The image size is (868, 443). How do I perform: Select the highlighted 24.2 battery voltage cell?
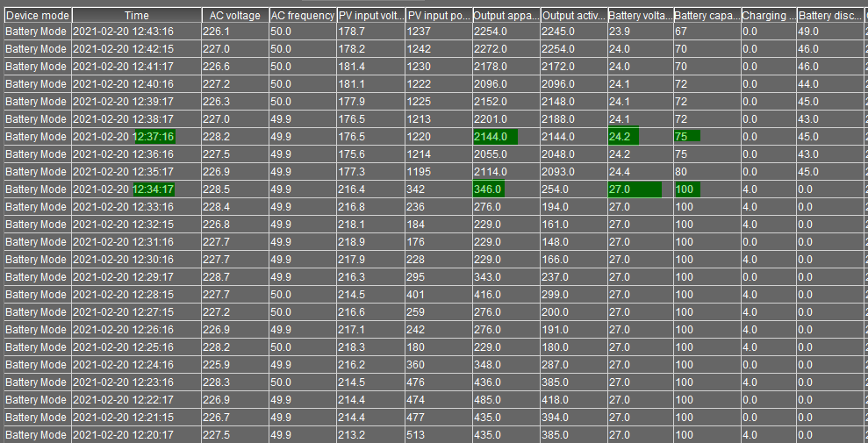[x=623, y=137]
